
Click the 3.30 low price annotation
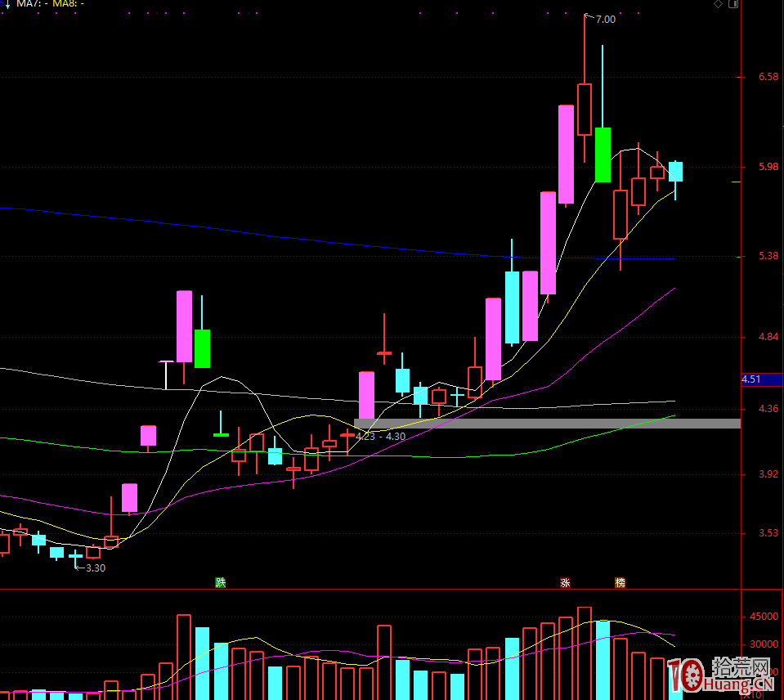coord(96,568)
